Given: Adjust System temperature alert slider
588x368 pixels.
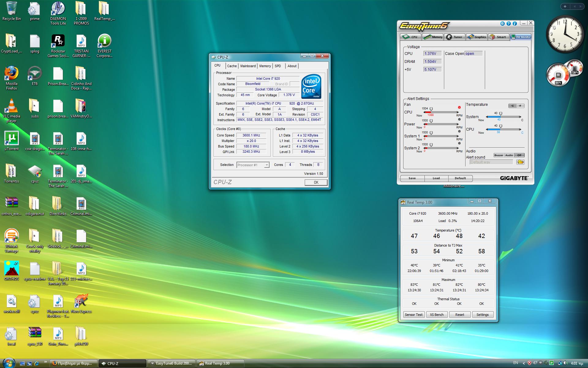Looking at the screenshot, I should point(500,113).
